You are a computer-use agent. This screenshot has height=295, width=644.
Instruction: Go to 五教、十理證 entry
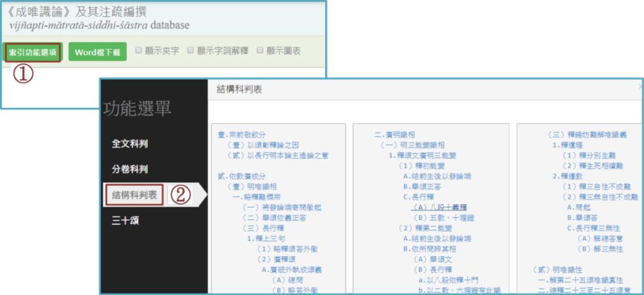tap(442, 216)
